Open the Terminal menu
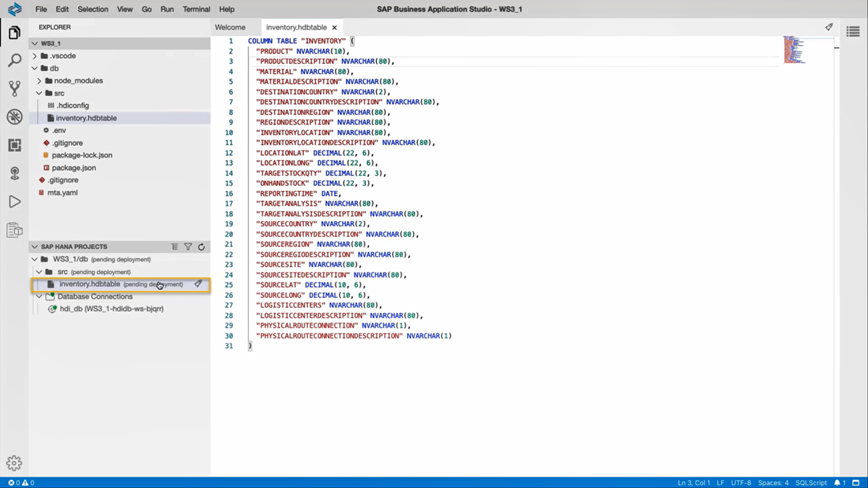 pos(196,9)
